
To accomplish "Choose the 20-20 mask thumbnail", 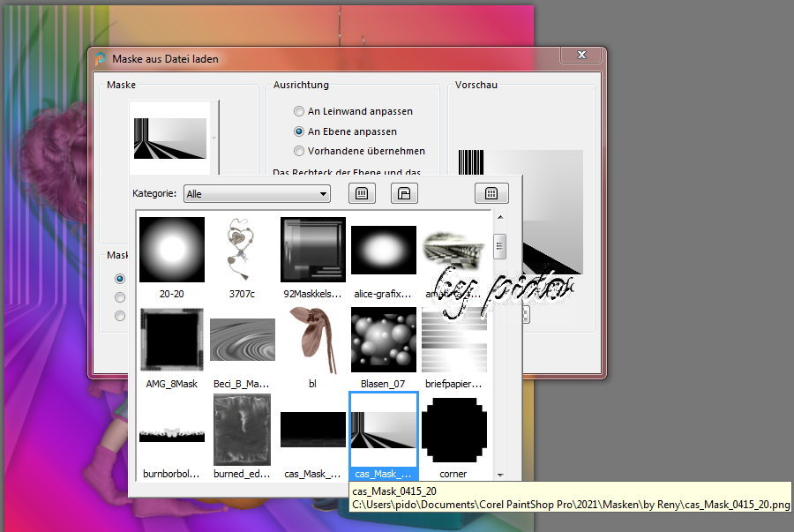I will click(x=172, y=250).
